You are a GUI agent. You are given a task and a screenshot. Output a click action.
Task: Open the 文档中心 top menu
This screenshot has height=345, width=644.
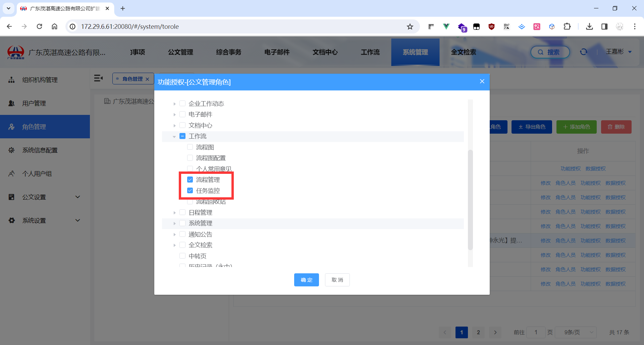pos(325,52)
